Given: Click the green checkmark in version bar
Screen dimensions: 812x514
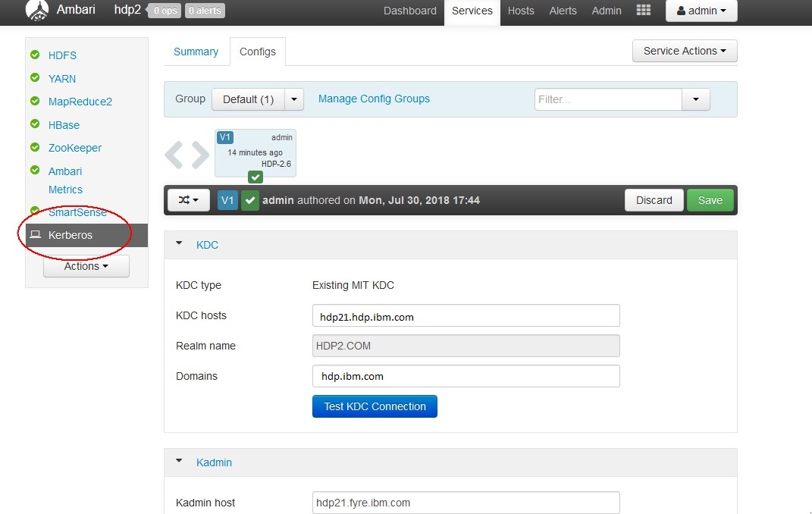Looking at the screenshot, I should click(250, 200).
